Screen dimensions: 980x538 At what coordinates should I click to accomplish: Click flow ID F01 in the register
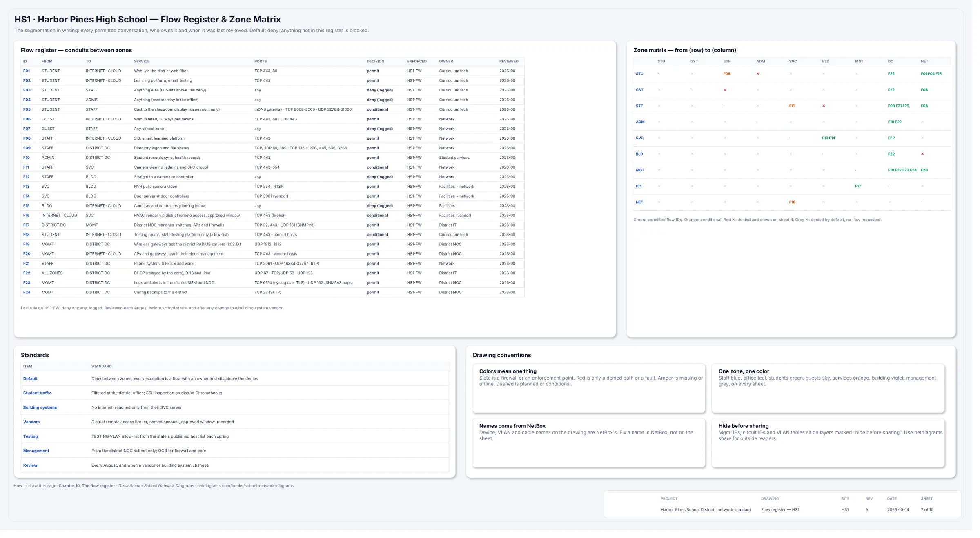point(27,71)
